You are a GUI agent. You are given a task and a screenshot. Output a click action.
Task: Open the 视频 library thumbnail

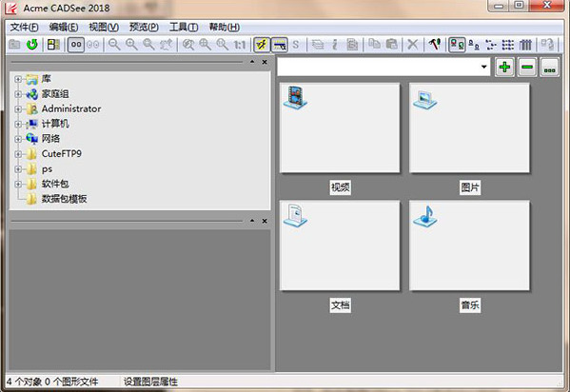click(340, 128)
